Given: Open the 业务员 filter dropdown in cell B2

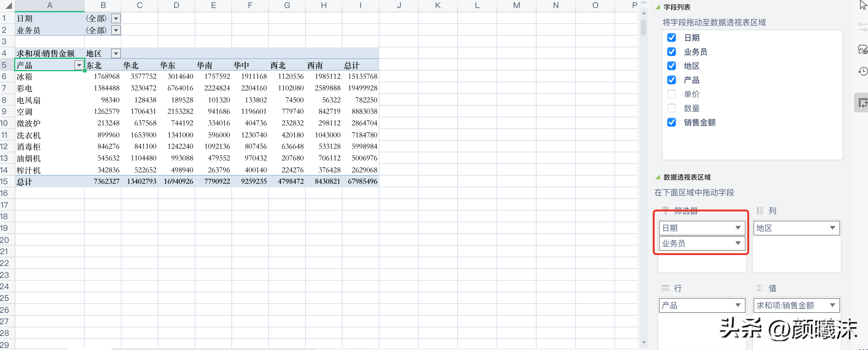Looking at the screenshot, I should pos(116,30).
